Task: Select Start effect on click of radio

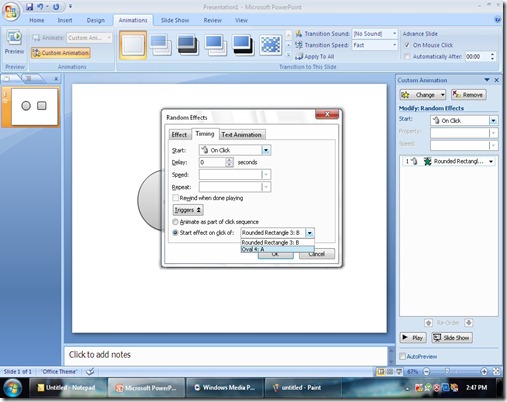Action: 175,233
